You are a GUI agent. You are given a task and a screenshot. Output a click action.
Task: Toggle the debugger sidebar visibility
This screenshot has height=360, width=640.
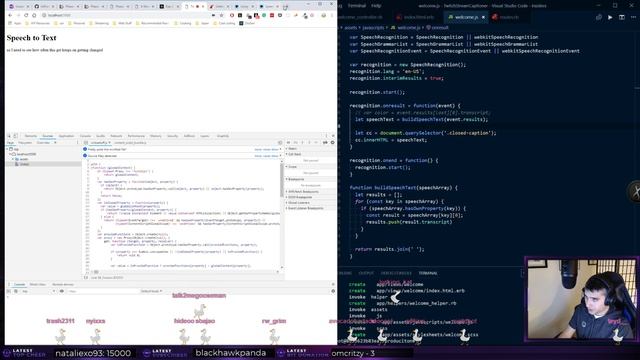pos(280,142)
